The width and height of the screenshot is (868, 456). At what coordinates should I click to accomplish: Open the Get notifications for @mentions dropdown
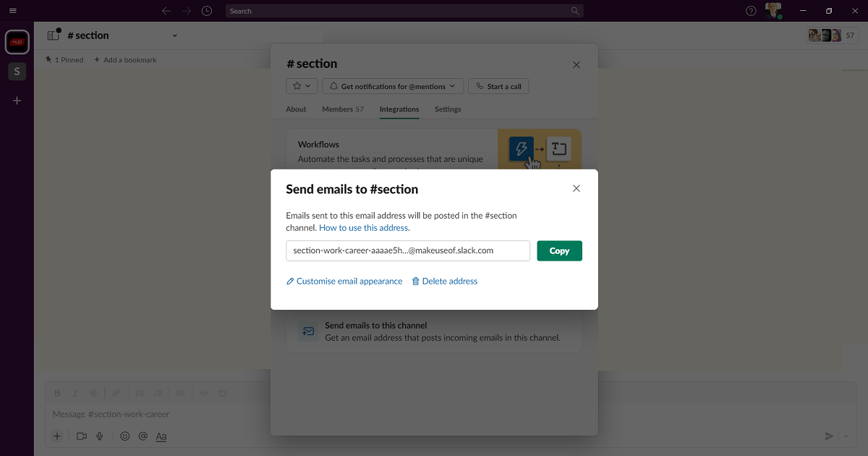pyautogui.click(x=393, y=85)
